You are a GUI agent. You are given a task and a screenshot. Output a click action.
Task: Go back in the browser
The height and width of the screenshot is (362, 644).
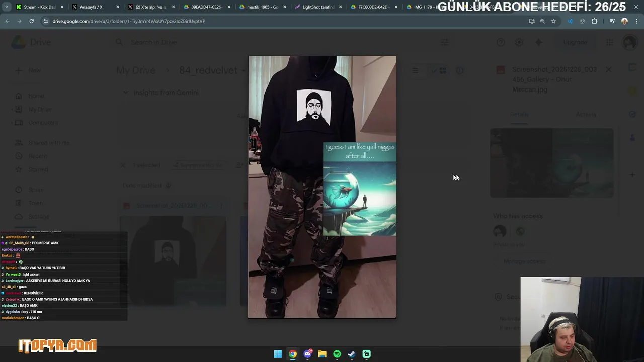(x=7, y=21)
